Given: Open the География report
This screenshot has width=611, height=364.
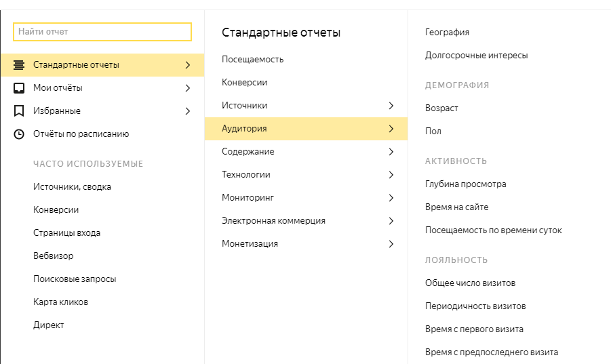Looking at the screenshot, I should click(x=447, y=33).
